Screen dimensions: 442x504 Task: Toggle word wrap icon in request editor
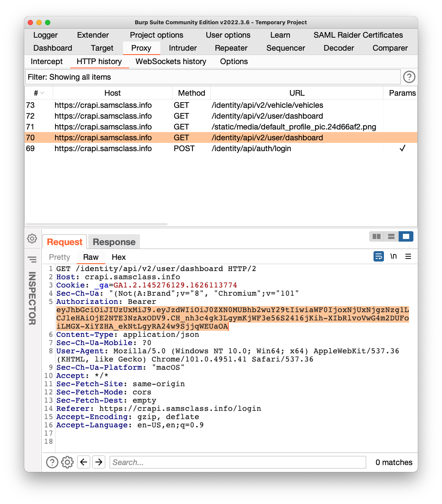coord(379,256)
